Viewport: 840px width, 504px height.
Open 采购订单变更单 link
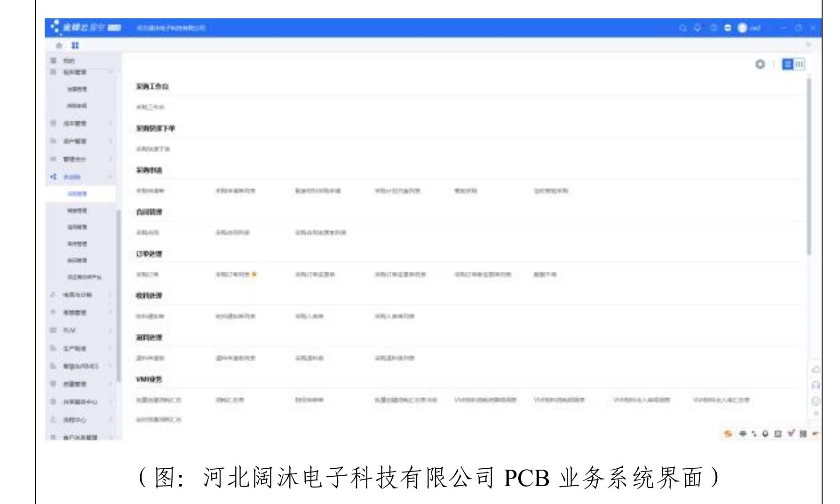point(315,275)
